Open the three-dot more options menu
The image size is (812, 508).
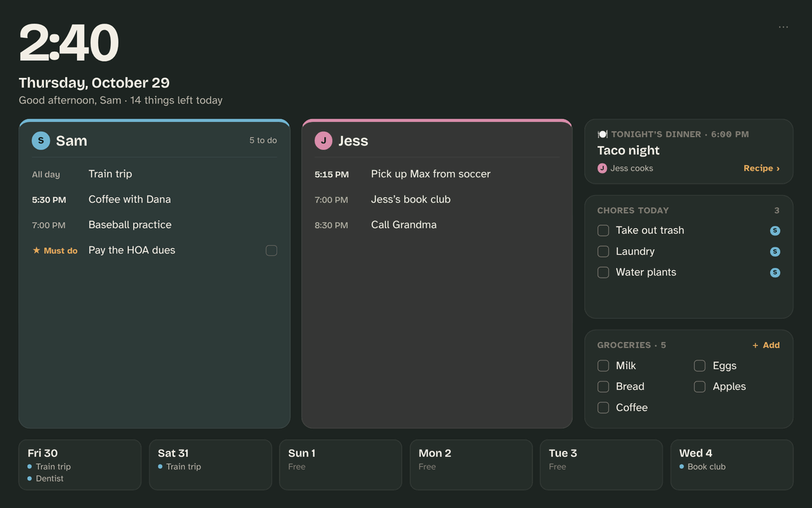783,27
